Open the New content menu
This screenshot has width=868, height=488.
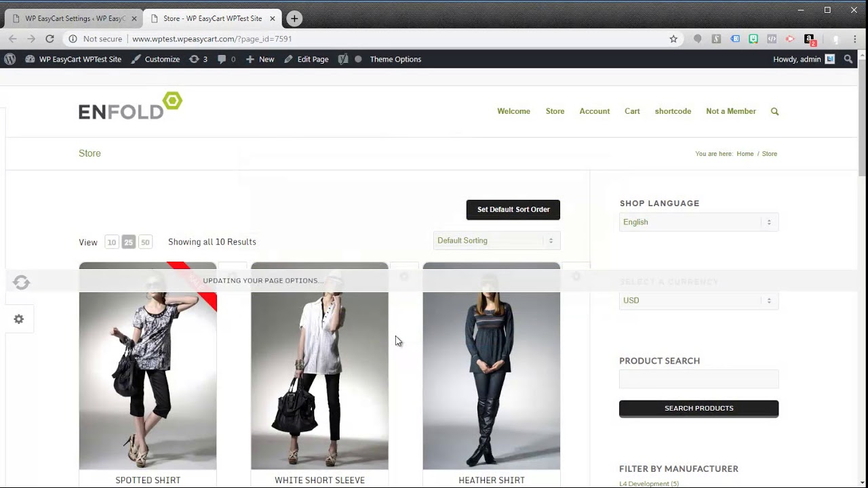[x=260, y=59]
